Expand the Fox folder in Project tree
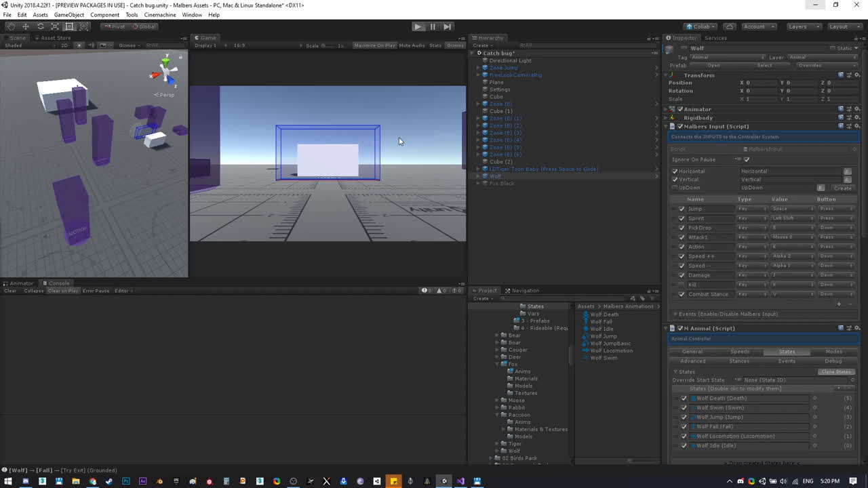Viewport: 868px width, 488px height. 497,365
